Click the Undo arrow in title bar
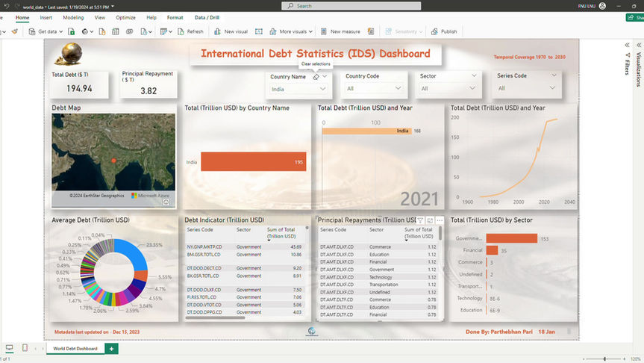Screen dimensions: 644x363 [x=7, y=6]
